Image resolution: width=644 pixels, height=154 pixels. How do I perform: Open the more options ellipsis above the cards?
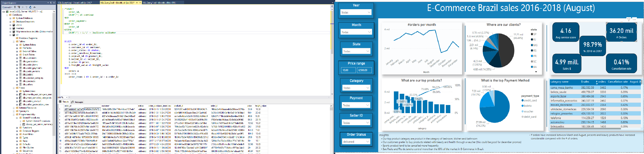(634, 20)
